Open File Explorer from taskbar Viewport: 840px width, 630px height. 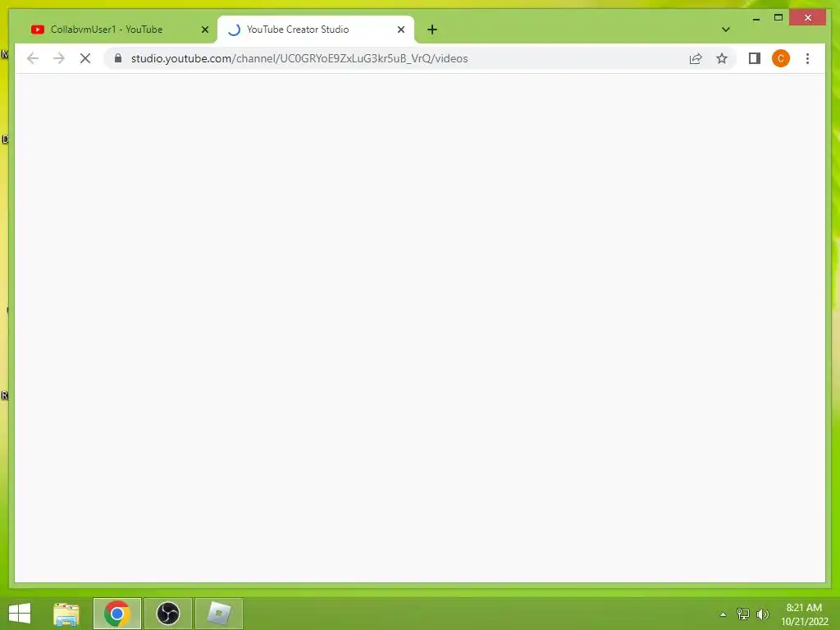pos(66,614)
